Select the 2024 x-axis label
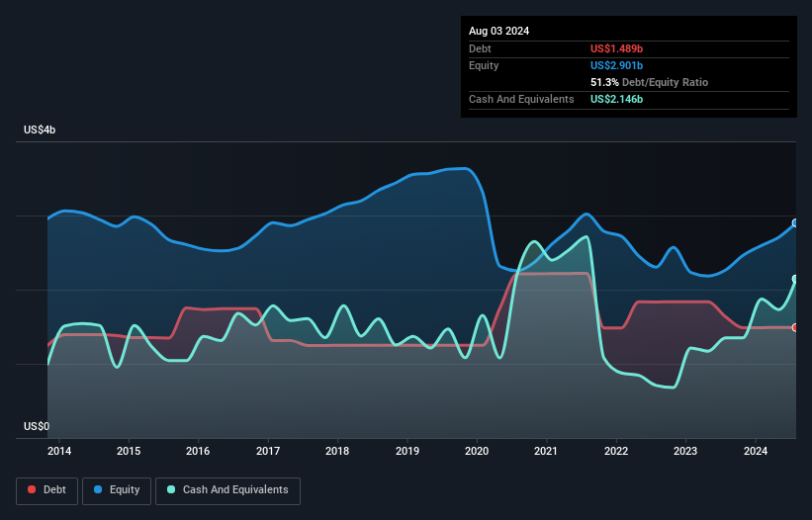 [x=756, y=451]
